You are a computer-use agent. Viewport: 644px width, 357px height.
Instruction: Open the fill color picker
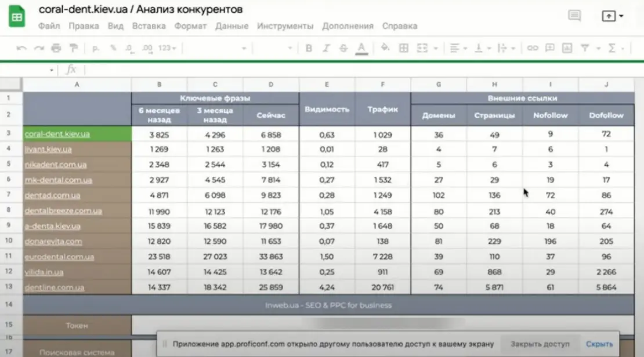coord(385,48)
